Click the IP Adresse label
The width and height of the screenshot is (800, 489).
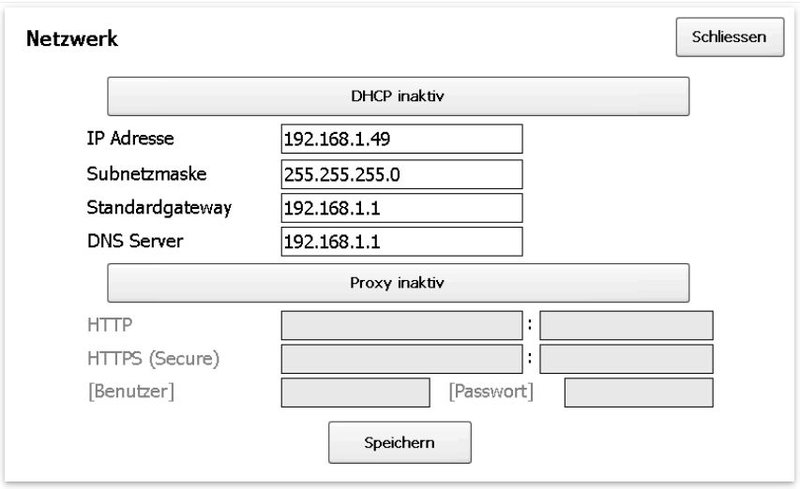(x=130, y=138)
